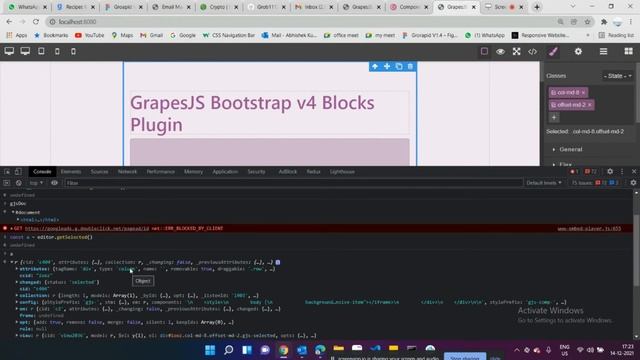Image resolution: width=640 pixels, height=360 pixels.
Task: Open the Gmail bookmark
Action: pyautogui.click(x=151, y=36)
